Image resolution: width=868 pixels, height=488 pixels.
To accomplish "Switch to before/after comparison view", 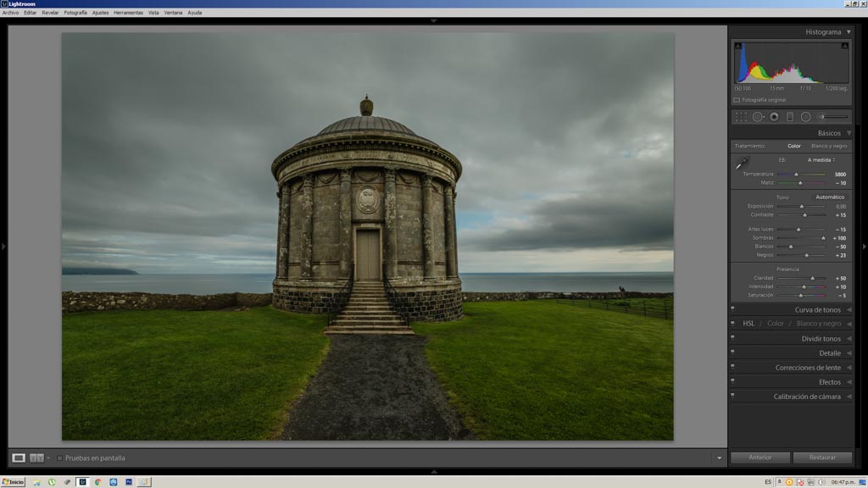I will coord(36,458).
